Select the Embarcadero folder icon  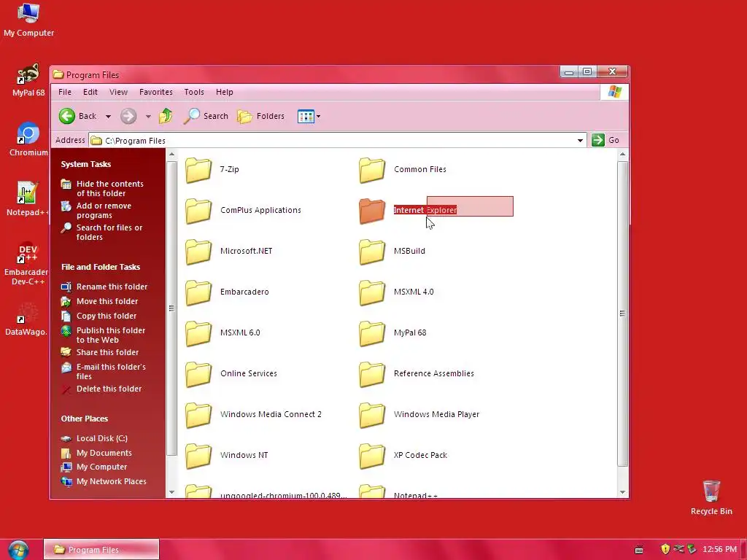point(198,292)
